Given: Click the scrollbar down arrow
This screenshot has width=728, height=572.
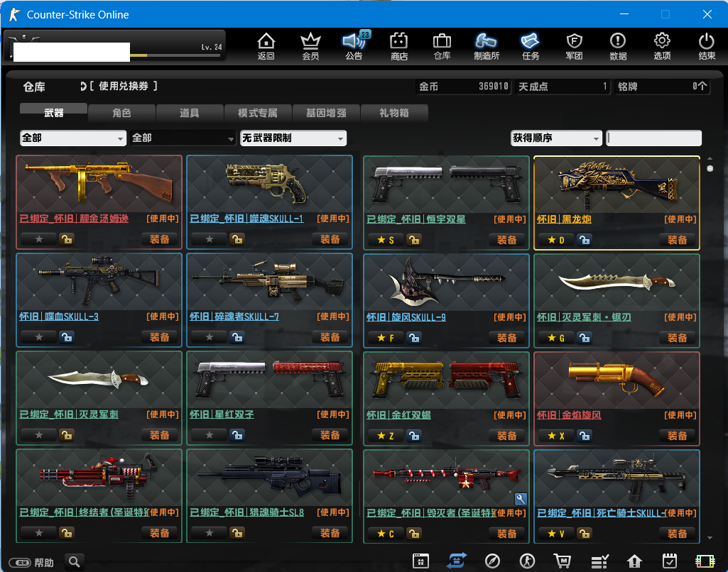Looking at the screenshot, I should (710, 538).
